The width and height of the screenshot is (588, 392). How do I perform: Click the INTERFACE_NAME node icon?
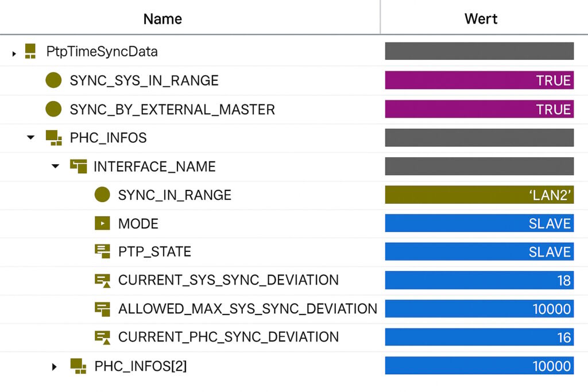pyautogui.click(x=78, y=166)
